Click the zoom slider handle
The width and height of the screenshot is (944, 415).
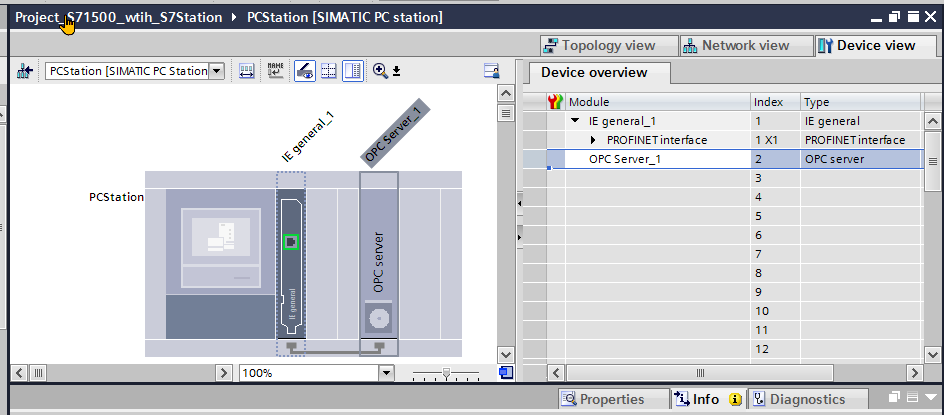pos(446,373)
